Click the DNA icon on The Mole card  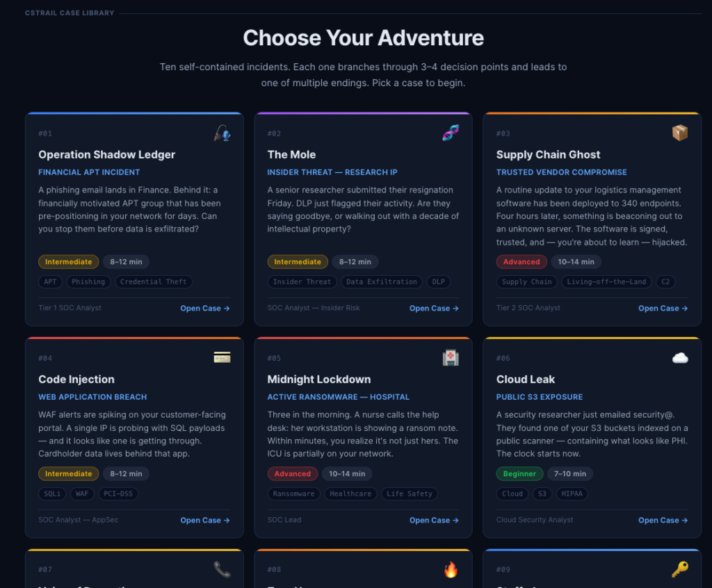click(451, 133)
